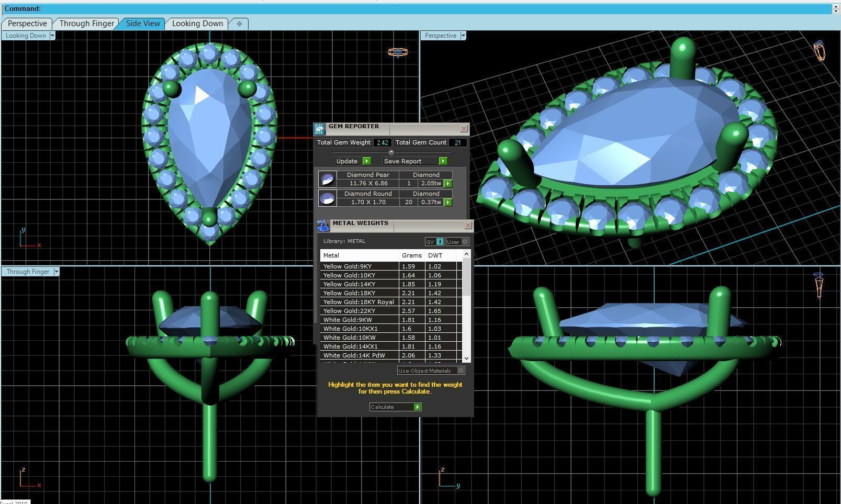Click ring orientation icon in Side View viewport
This screenshot has height=504, width=841.
tap(819, 285)
